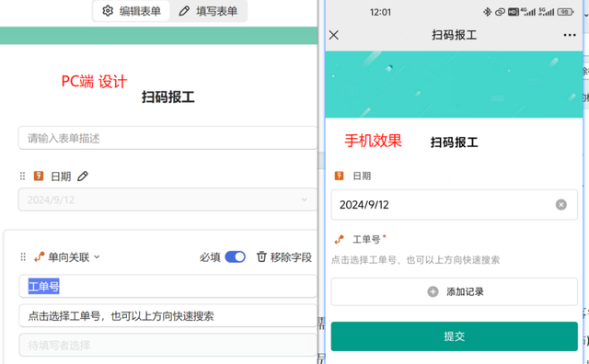589x364 pixels.
Task: Click the trash icon for 移除字段
Action: click(261, 257)
